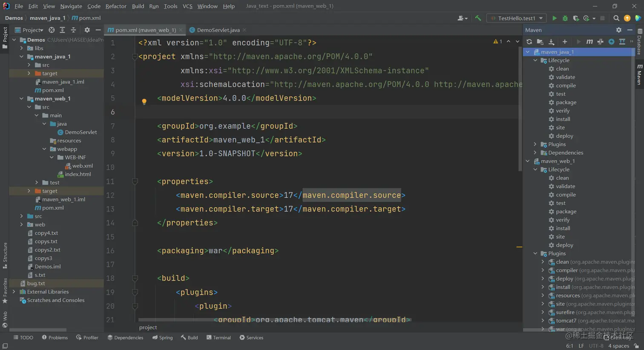The height and width of the screenshot is (350, 644).
Task: Toggle the Favorites tool window button
Action: [x=5, y=291]
